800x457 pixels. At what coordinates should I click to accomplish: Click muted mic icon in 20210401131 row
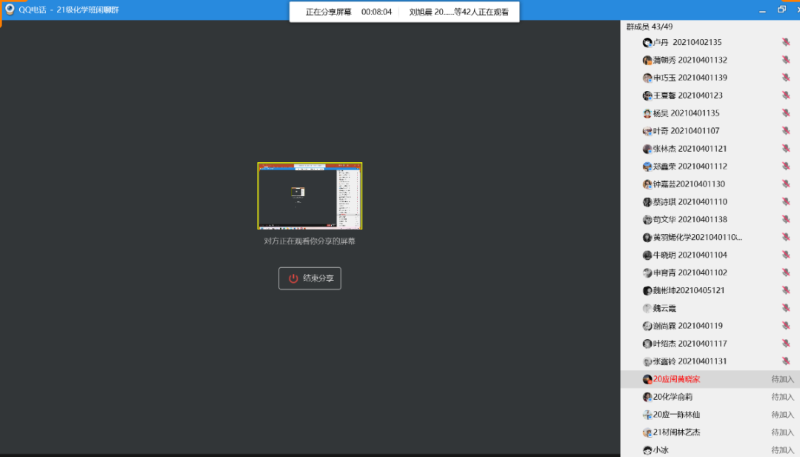point(786,361)
